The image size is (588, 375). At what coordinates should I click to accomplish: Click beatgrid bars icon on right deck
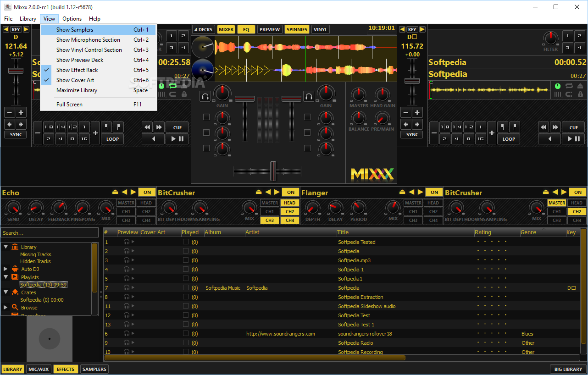pos(557,94)
